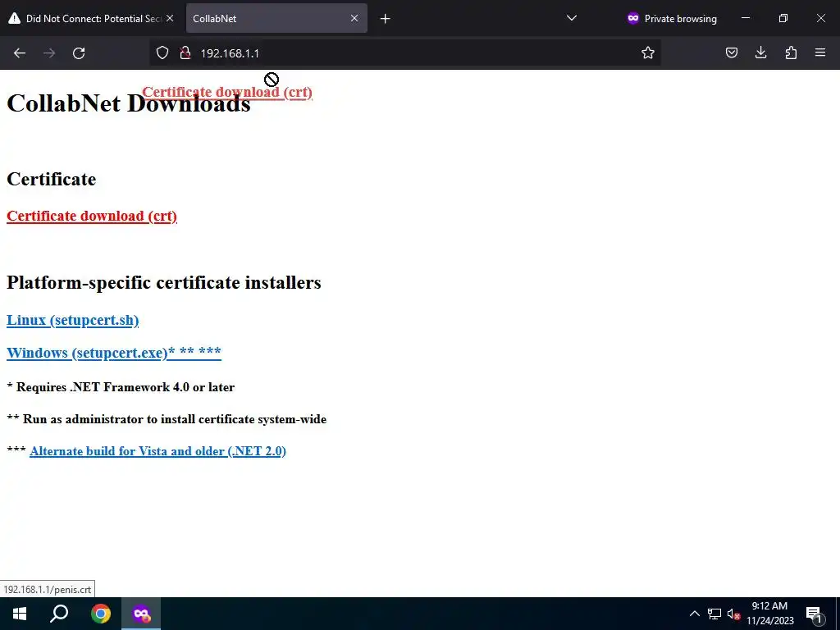Click the Run as administrator note
840x630 pixels.
[167, 419]
